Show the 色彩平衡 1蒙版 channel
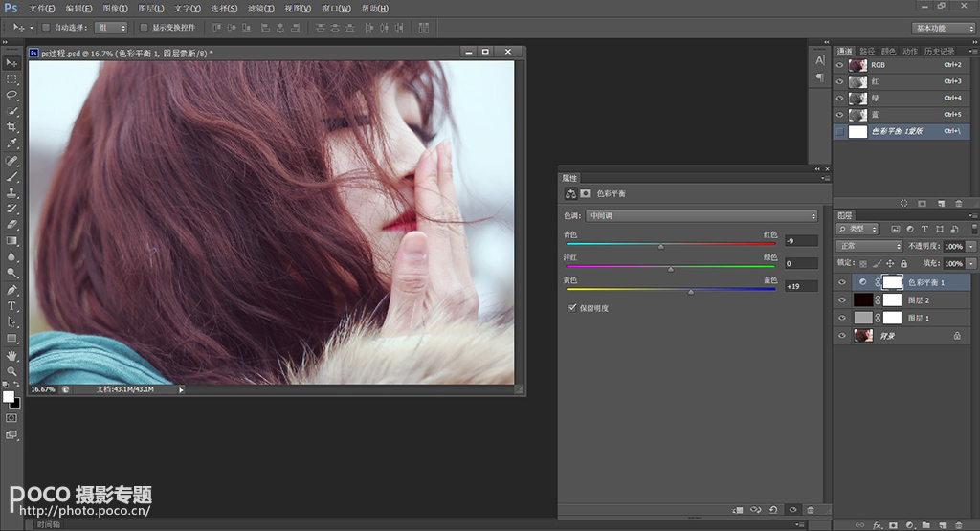Image resolution: width=980 pixels, height=531 pixels. (x=840, y=131)
